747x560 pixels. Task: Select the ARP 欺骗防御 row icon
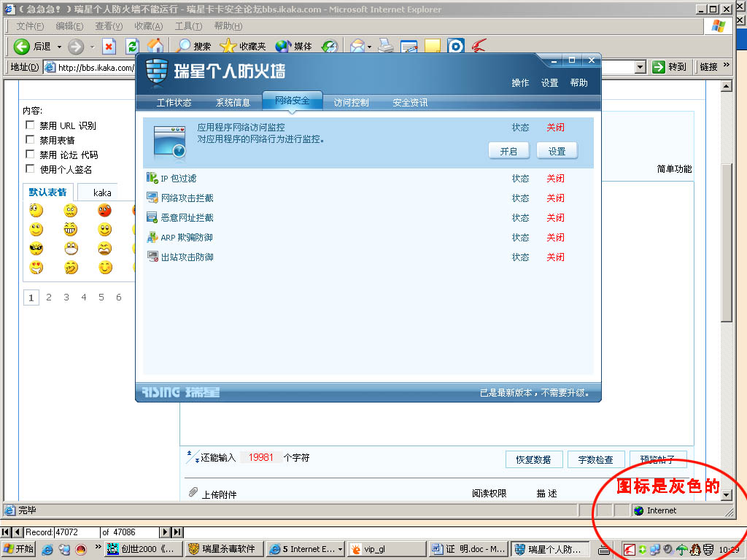click(152, 237)
